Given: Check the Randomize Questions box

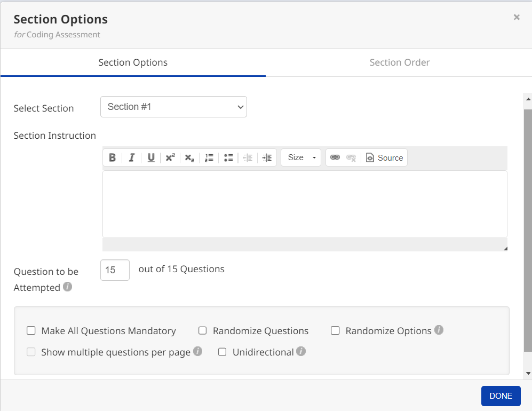Looking at the screenshot, I should click(x=203, y=330).
